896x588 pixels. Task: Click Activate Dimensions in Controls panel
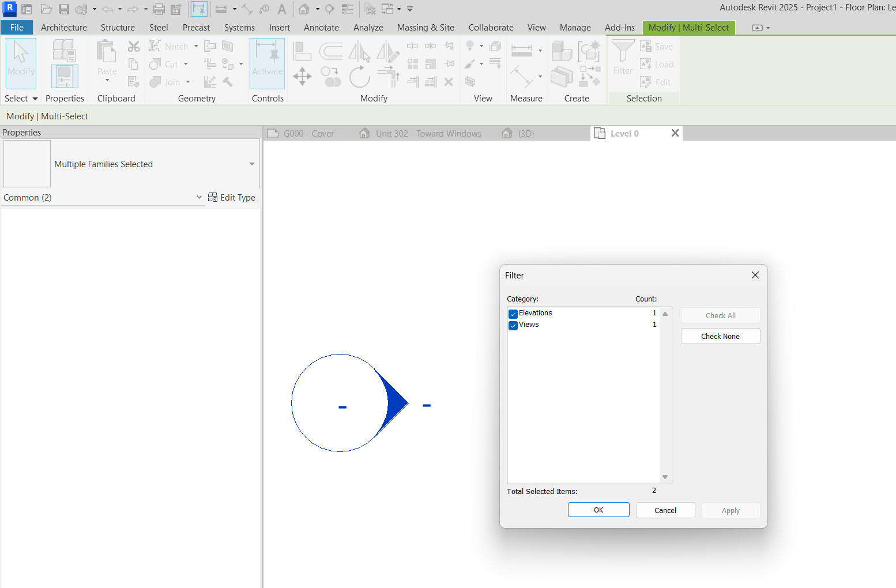point(267,63)
